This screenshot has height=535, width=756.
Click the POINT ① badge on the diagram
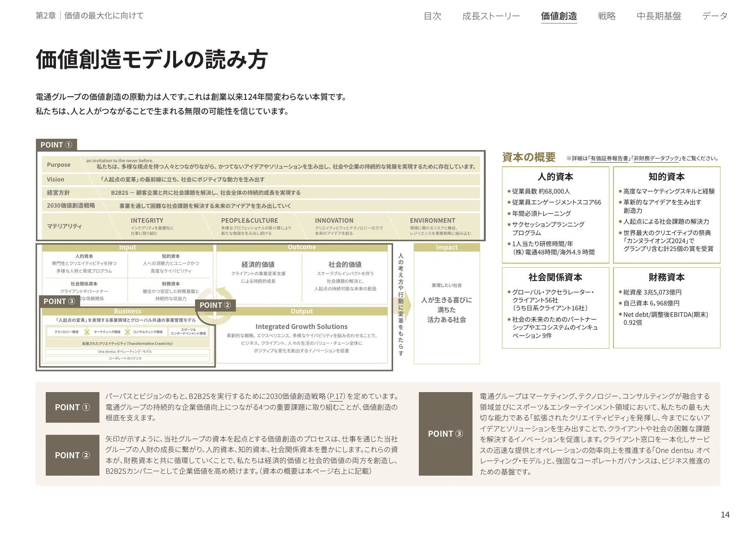point(56,145)
